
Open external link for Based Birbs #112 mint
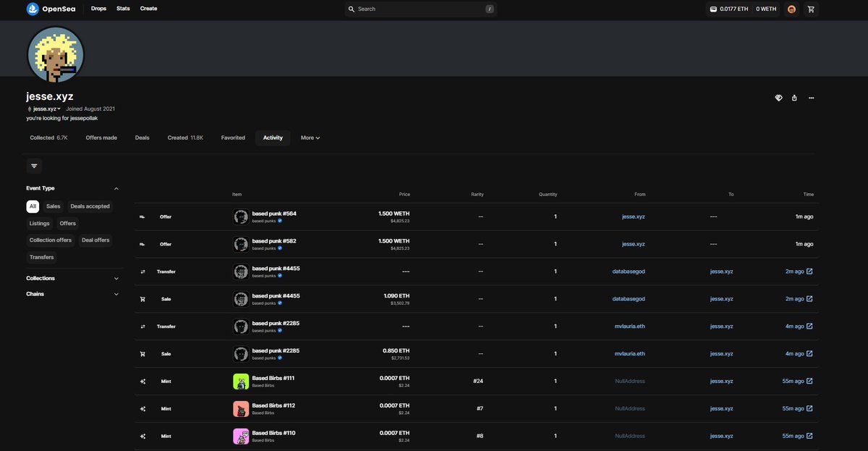coord(809,409)
